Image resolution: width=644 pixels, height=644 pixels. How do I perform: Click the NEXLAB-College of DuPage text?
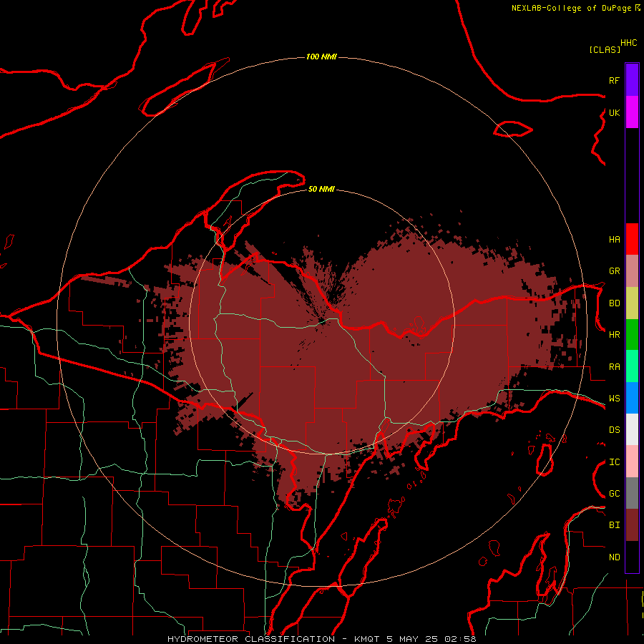tap(571, 8)
